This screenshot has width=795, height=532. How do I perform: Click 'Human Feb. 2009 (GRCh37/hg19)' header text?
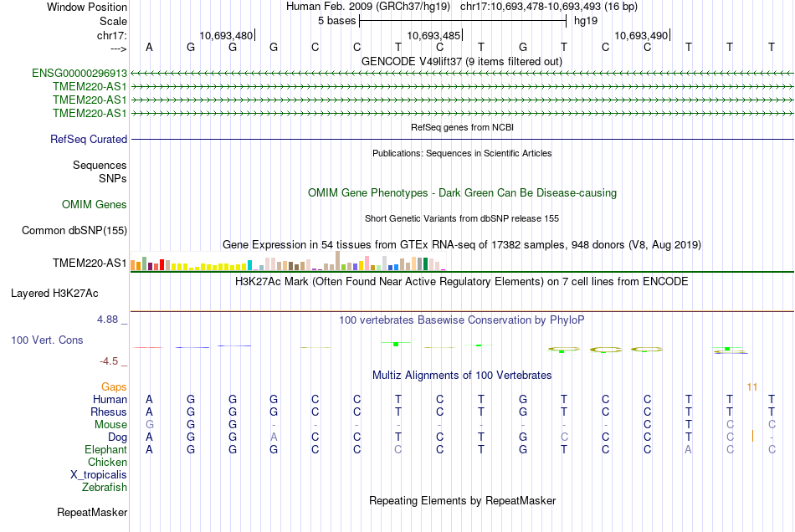click(368, 7)
